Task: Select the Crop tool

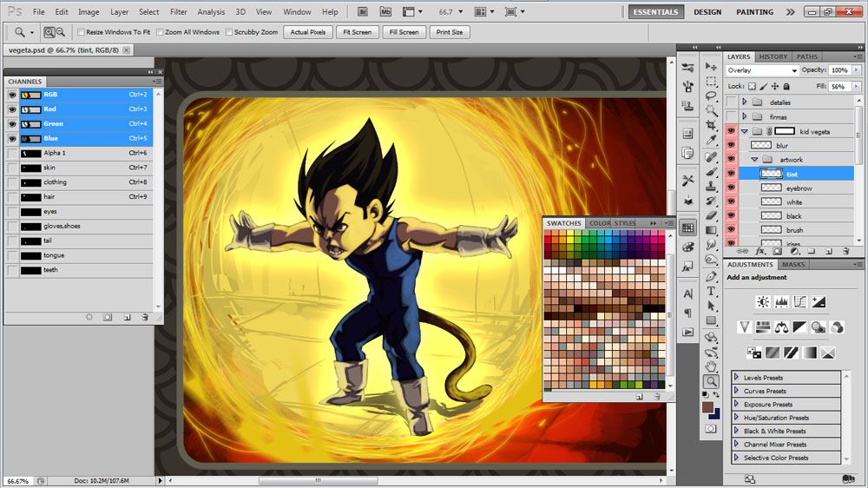Action: tap(711, 125)
